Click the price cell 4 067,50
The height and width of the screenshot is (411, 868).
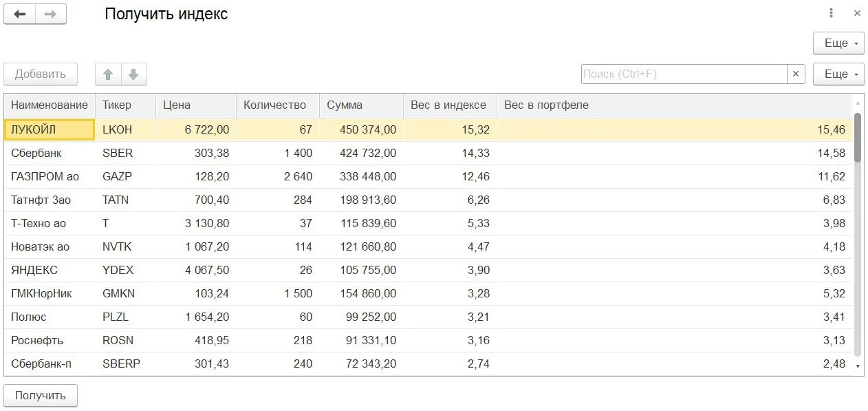point(196,270)
